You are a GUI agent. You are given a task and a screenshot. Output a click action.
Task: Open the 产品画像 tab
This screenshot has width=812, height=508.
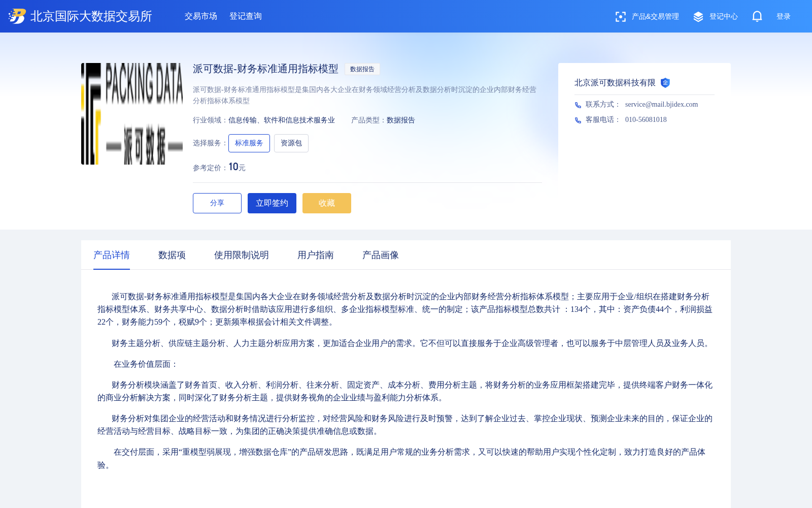(x=381, y=255)
